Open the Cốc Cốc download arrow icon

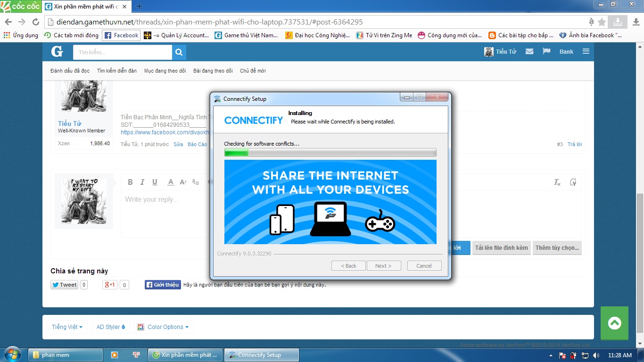pos(617,22)
